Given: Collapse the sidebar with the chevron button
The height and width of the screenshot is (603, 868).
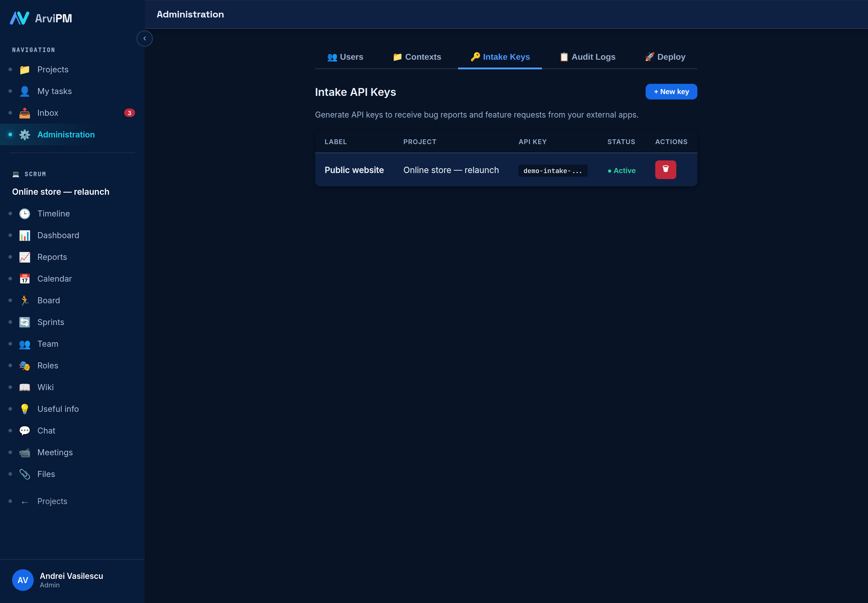Looking at the screenshot, I should tap(145, 39).
